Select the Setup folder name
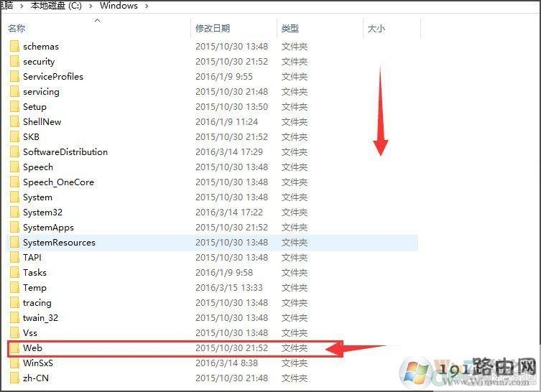Screen dimensions: 541x392 [34, 107]
